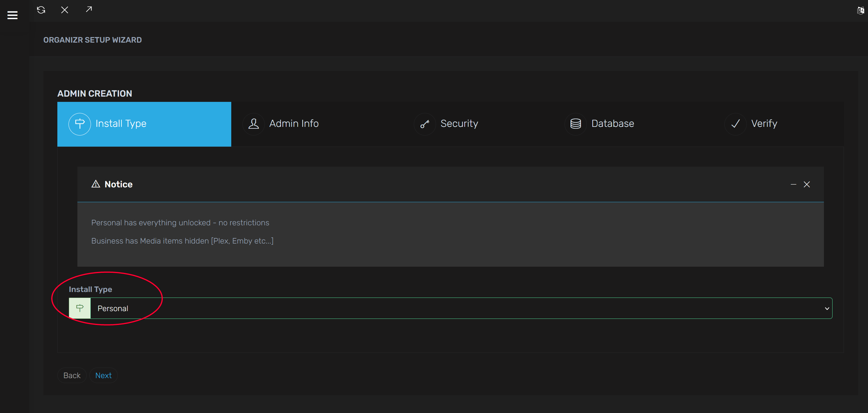
Task: Open the hamburger sidebar menu
Action: coord(12,15)
